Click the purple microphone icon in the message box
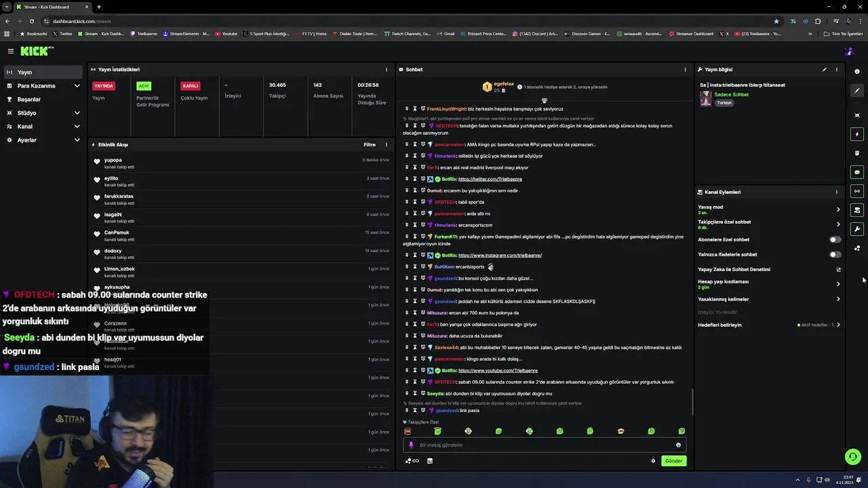This screenshot has height=488, width=868. 411,445
